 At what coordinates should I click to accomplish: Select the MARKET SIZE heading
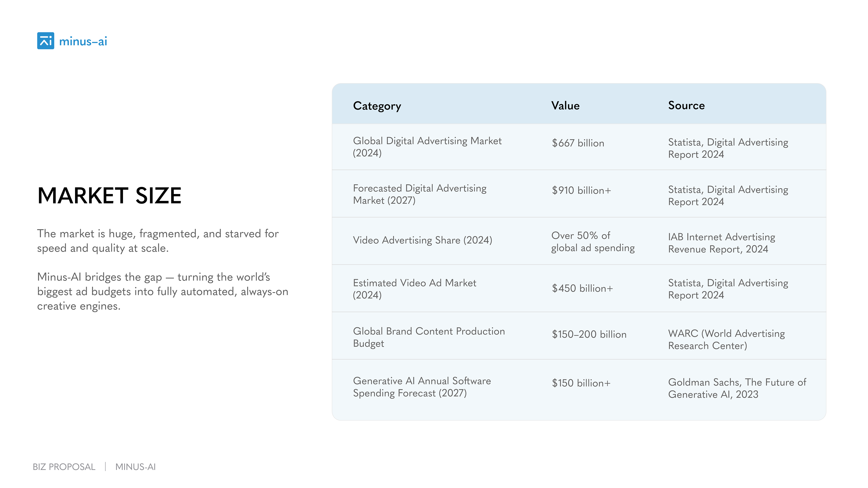click(x=109, y=195)
